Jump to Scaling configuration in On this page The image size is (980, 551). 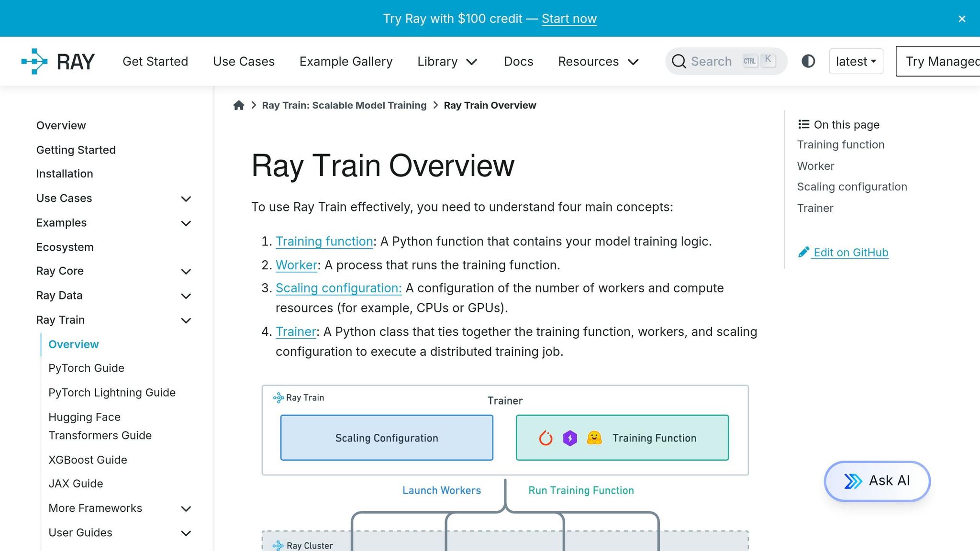tap(852, 187)
